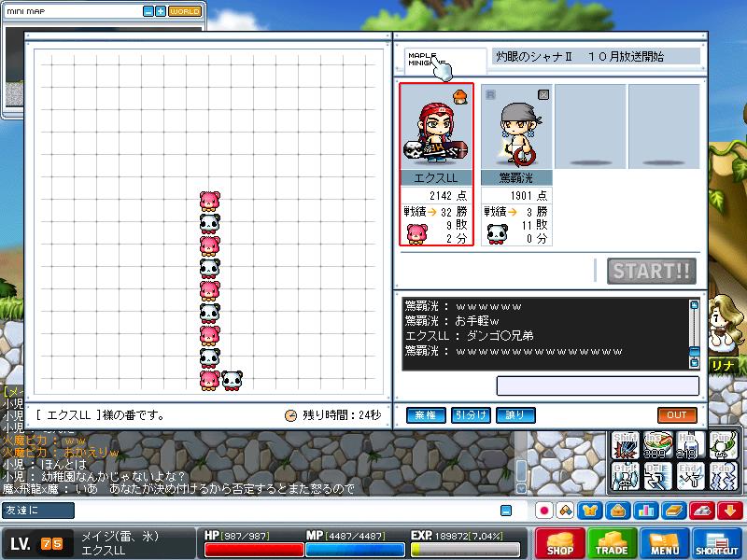Viewport: 747px width, 560px height.
Task: Click the main chat input field
Action: [x=286, y=510]
